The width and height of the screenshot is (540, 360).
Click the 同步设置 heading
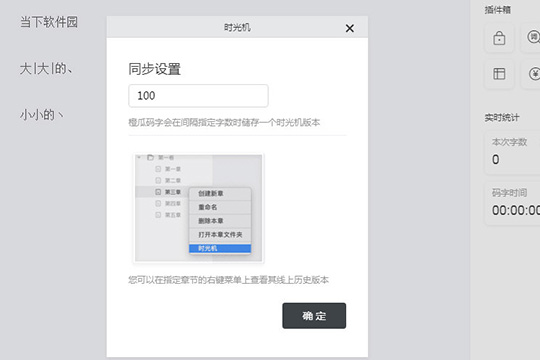click(155, 69)
